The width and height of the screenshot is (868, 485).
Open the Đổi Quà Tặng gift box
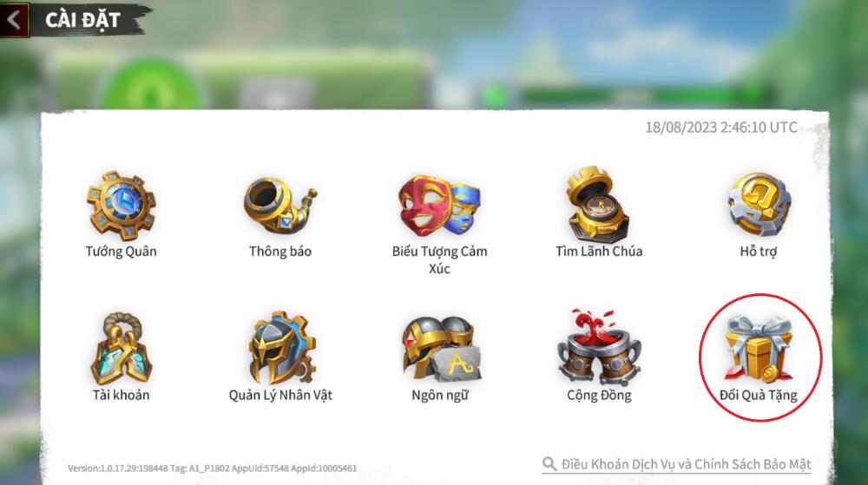pos(759,349)
